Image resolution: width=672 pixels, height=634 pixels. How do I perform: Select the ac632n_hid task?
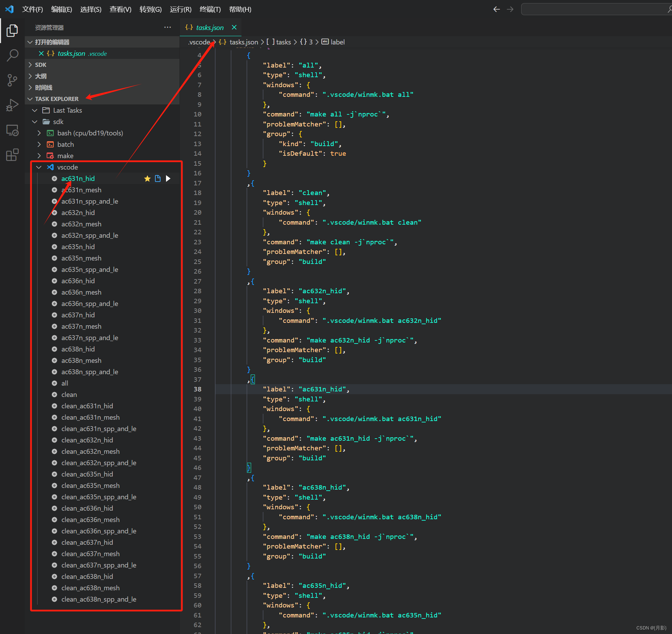pyautogui.click(x=78, y=213)
